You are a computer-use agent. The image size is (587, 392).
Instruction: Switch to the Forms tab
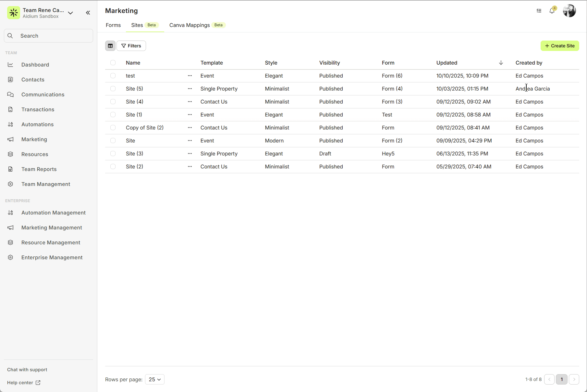113,25
